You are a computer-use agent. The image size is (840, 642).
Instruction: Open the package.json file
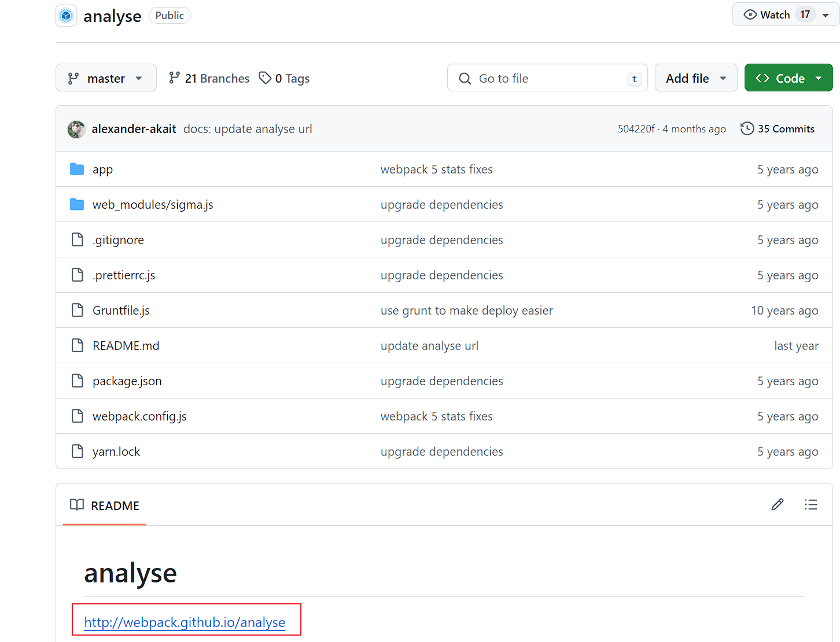coord(127,381)
